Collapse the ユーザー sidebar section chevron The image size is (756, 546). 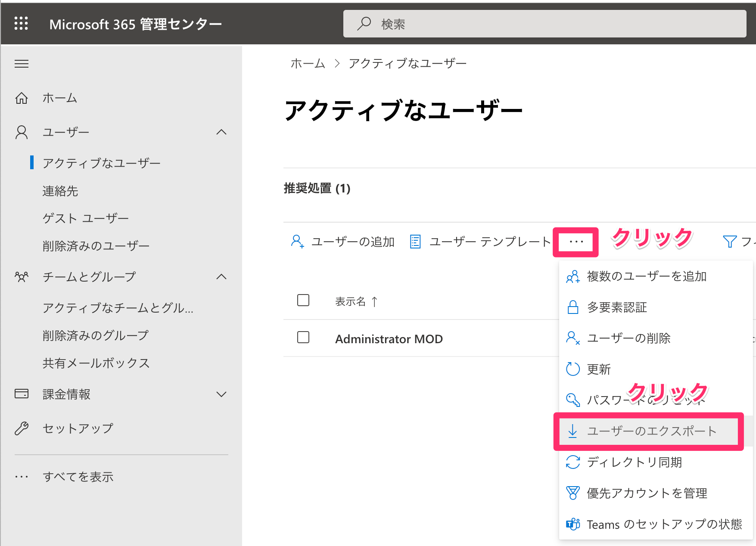pyautogui.click(x=221, y=132)
